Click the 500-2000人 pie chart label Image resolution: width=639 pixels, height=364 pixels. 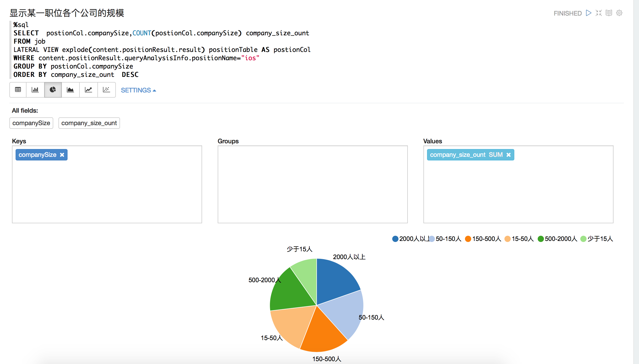tap(265, 280)
